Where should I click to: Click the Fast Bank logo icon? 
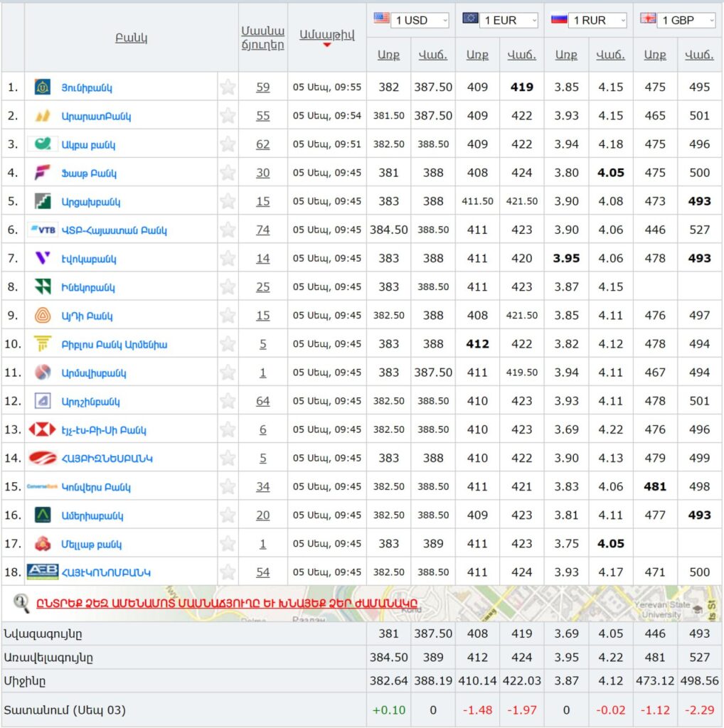pos(43,173)
